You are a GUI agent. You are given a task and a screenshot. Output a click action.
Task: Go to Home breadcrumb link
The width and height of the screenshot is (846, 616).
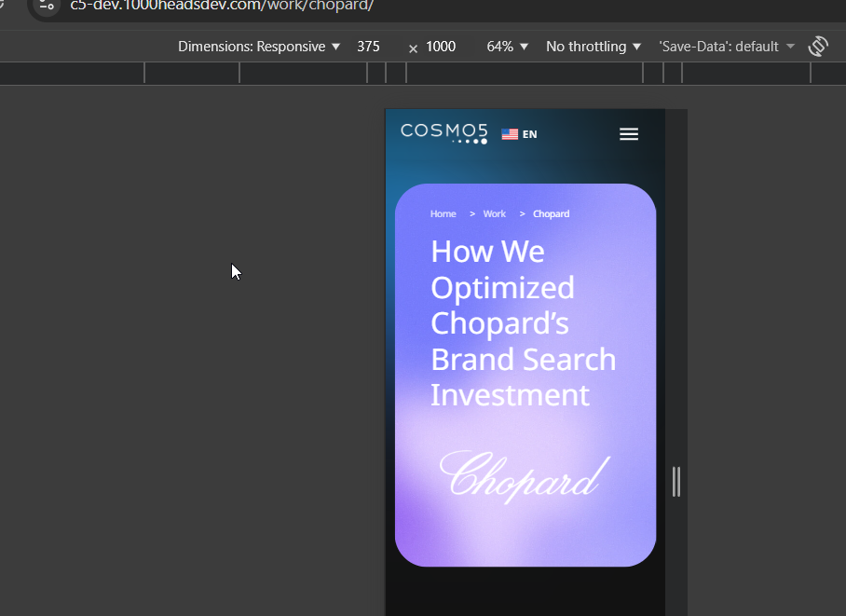click(443, 213)
